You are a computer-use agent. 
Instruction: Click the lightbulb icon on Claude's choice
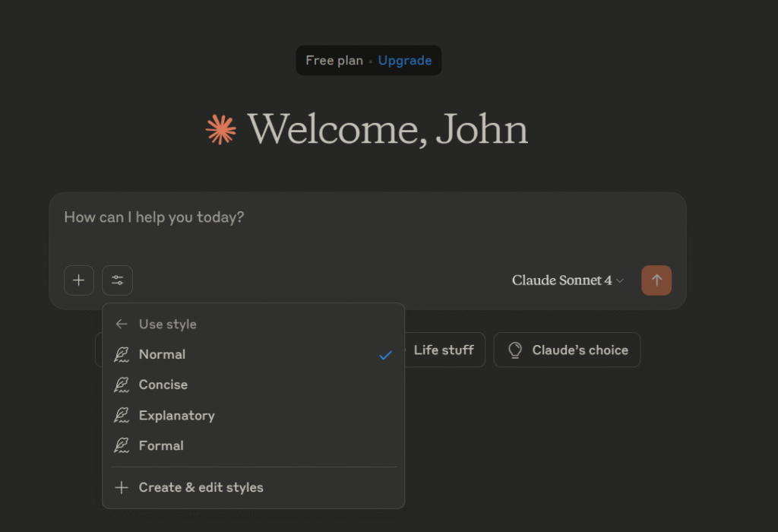515,350
